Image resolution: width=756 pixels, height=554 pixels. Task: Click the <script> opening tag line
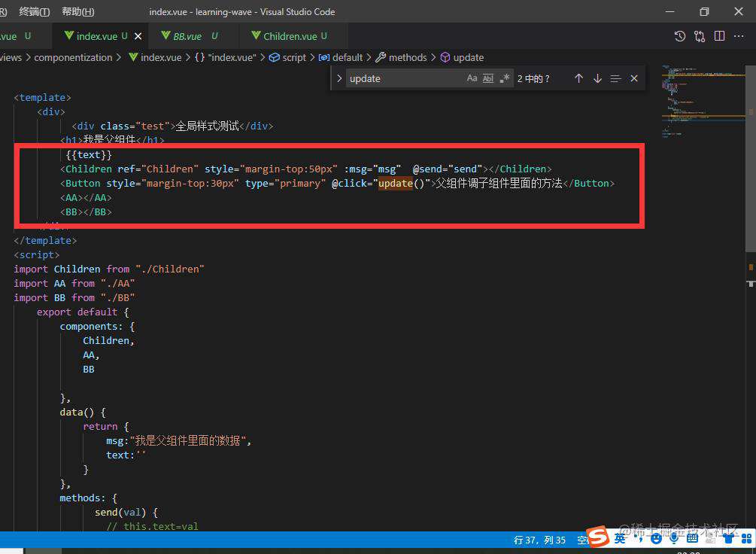(x=37, y=254)
